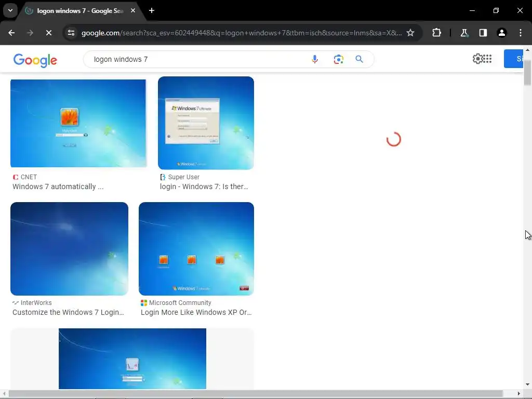Stop loading the page
This screenshot has width=532, height=399.
point(48,33)
